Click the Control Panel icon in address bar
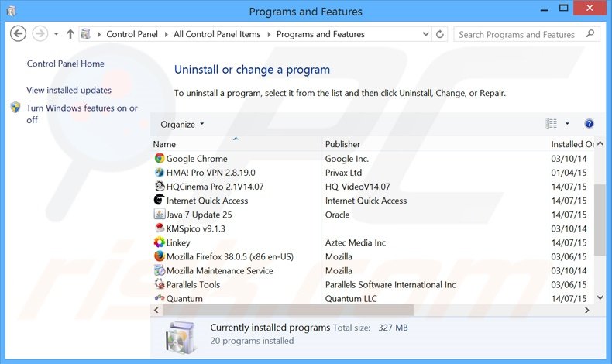The width and height of the screenshot is (612, 364). point(85,34)
